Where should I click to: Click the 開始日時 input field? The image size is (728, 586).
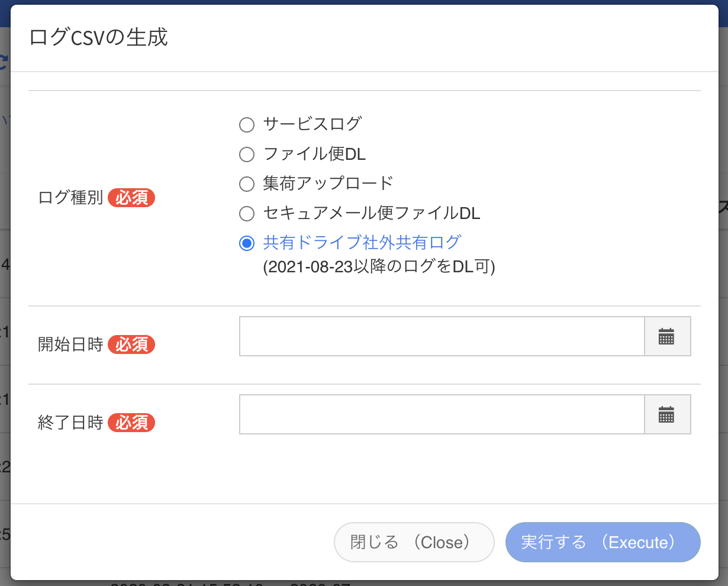point(441,336)
